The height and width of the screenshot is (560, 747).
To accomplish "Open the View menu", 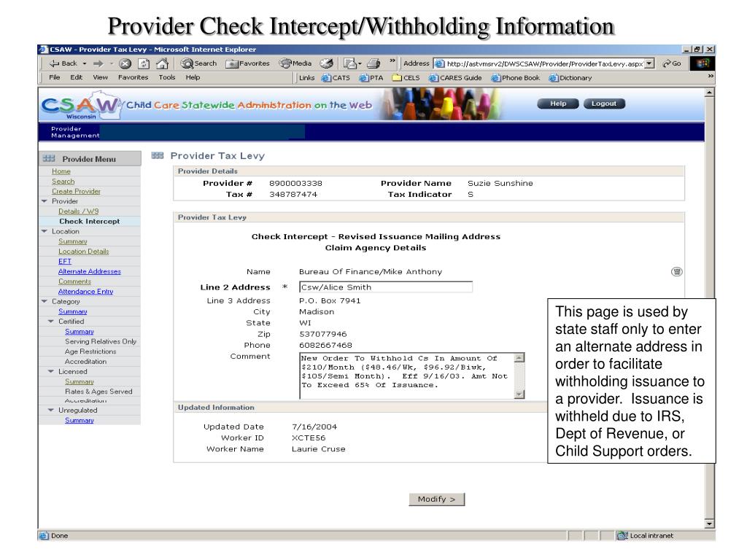I will click(x=100, y=77).
